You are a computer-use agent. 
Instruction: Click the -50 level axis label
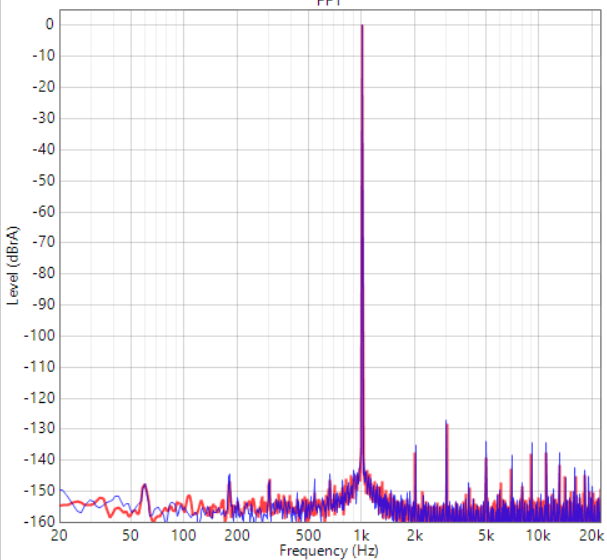coord(44,181)
